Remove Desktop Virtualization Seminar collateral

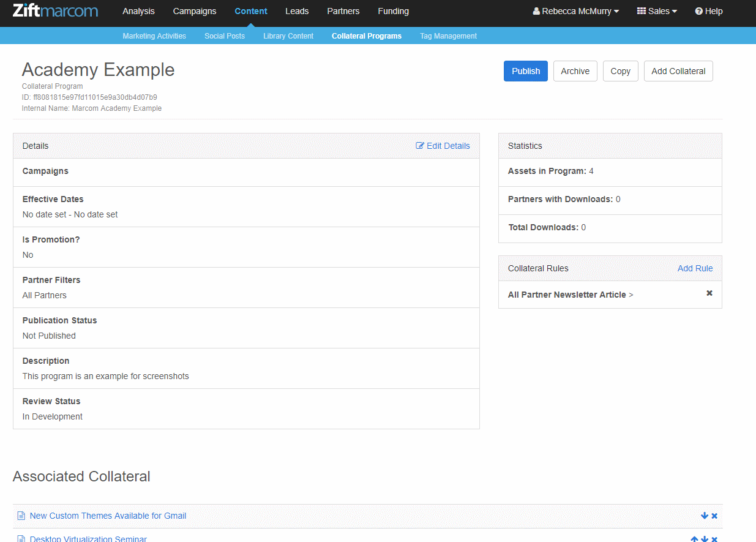[714, 539]
